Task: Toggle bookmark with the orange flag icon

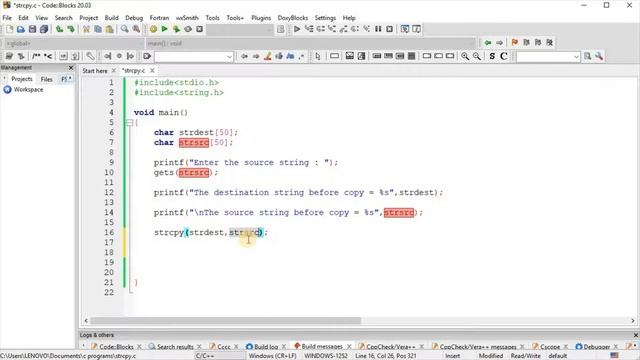Action: pyautogui.click(x=514, y=42)
